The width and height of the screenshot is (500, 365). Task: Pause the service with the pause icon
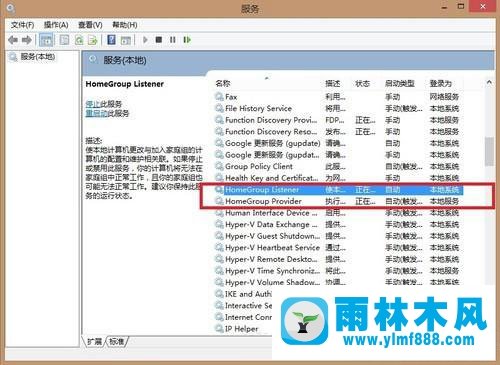(x=173, y=40)
